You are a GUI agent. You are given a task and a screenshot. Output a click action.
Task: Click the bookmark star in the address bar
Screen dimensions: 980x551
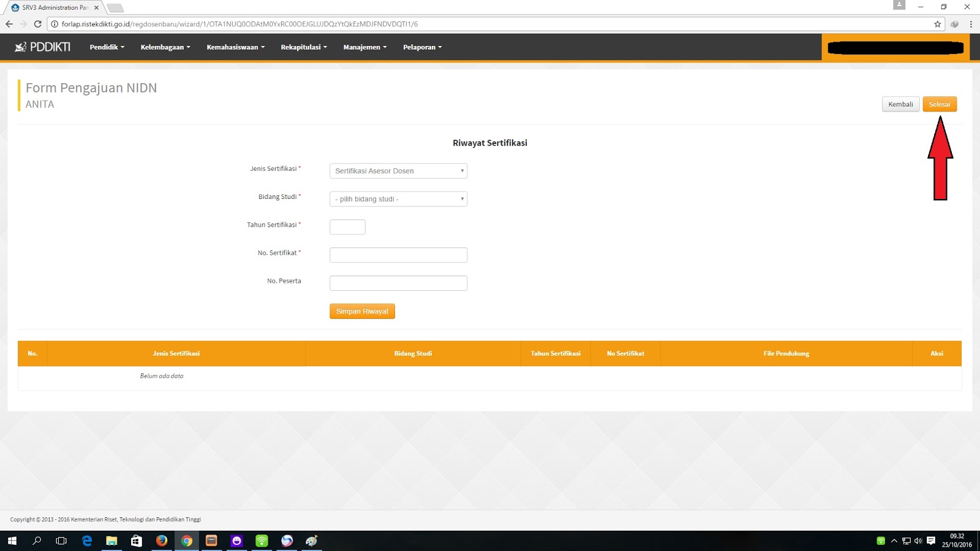[937, 24]
